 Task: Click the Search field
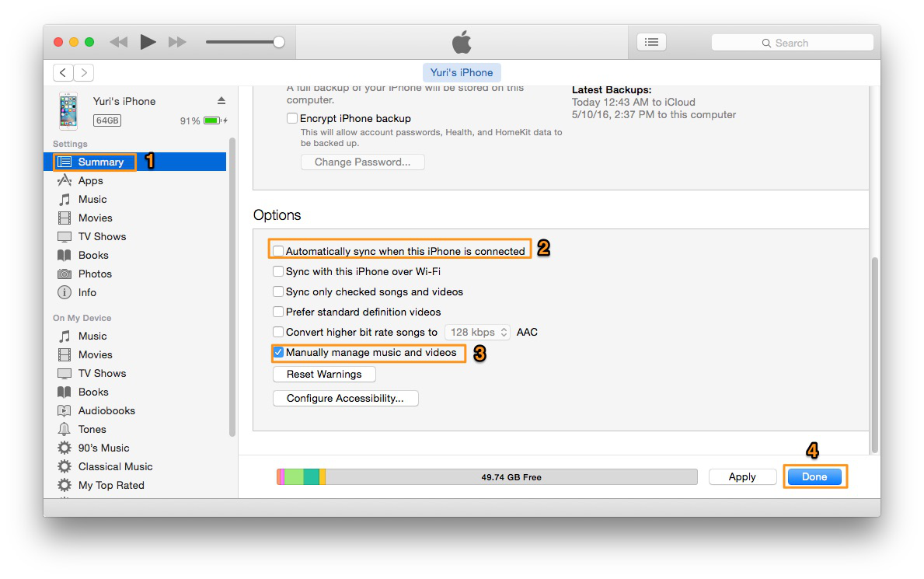(792, 43)
